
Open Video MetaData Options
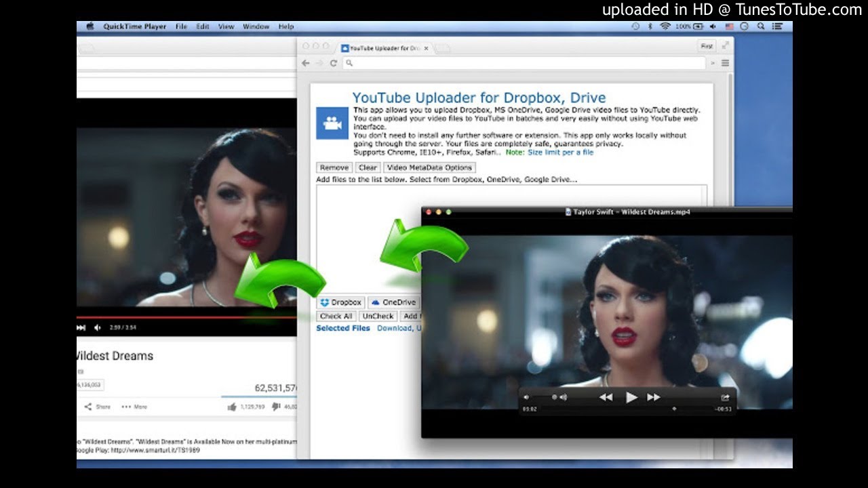click(x=430, y=167)
